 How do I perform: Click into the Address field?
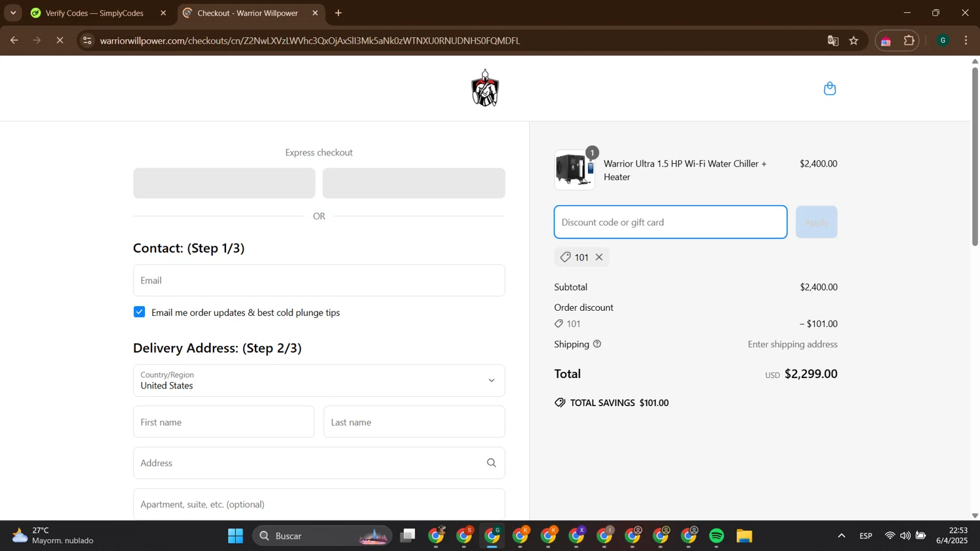click(319, 463)
